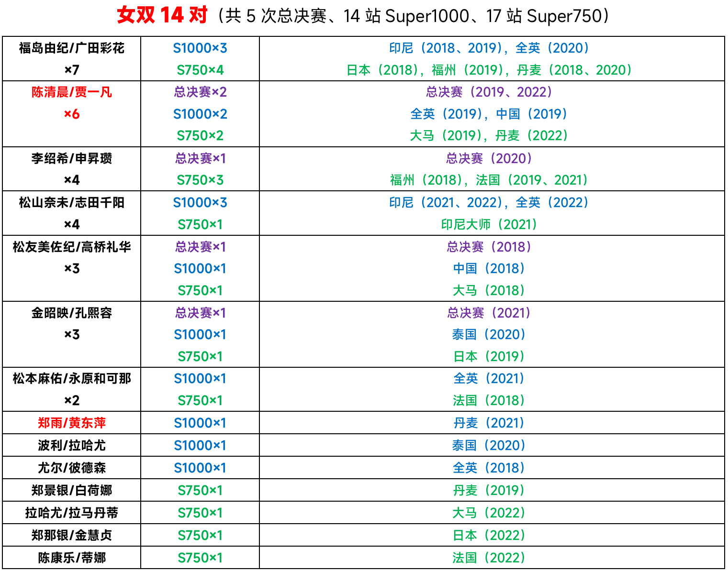Click the 'S1000×2' cell
The image size is (728, 571).
tap(200, 114)
